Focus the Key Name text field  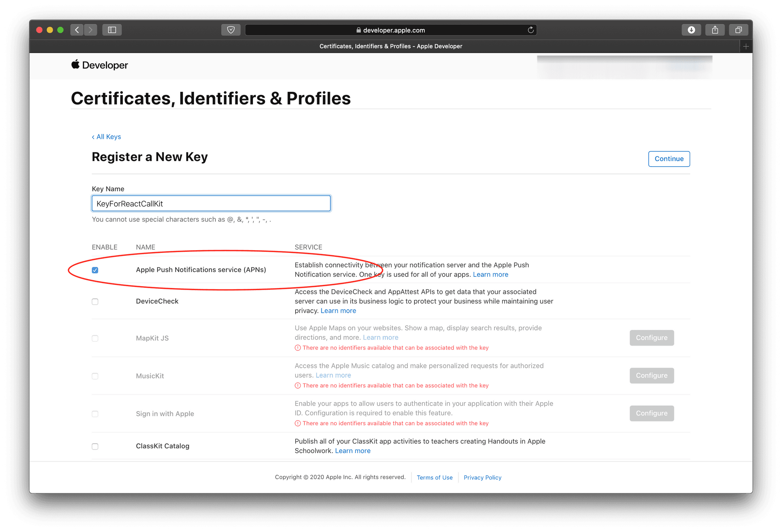(211, 204)
